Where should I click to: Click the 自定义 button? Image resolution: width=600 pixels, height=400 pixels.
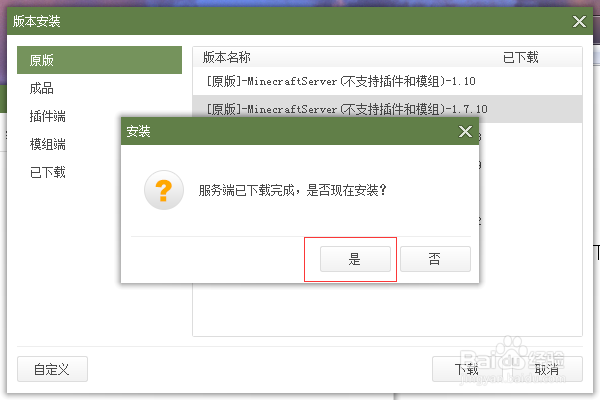(x=52, y=369)
